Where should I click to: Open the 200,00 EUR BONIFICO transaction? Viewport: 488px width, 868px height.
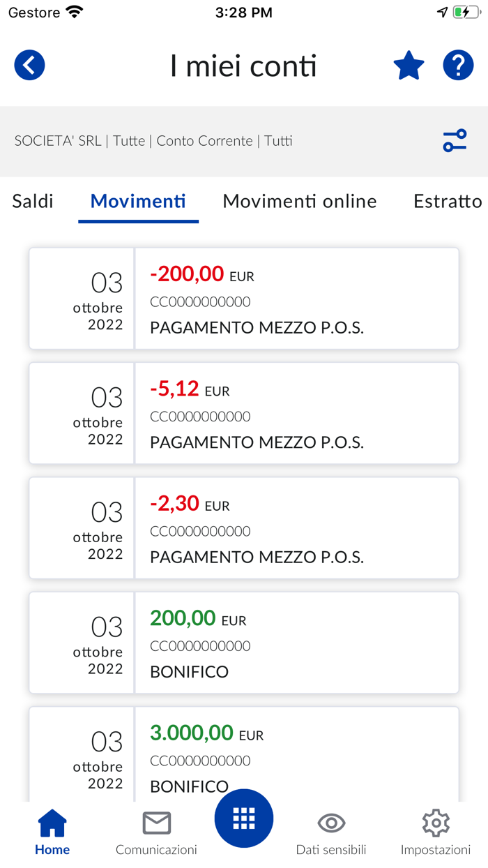coord(243,642)
